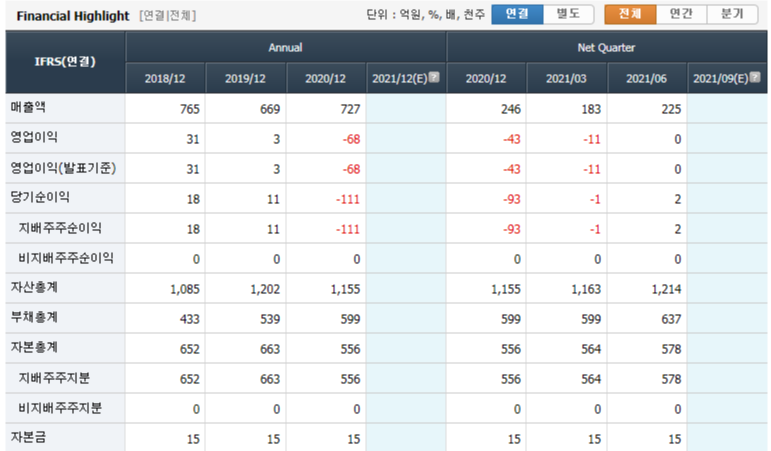Click the 비지배주주지분 row label
The height and width of the screenshot is (451, 771).
click(x=60, y=408)
